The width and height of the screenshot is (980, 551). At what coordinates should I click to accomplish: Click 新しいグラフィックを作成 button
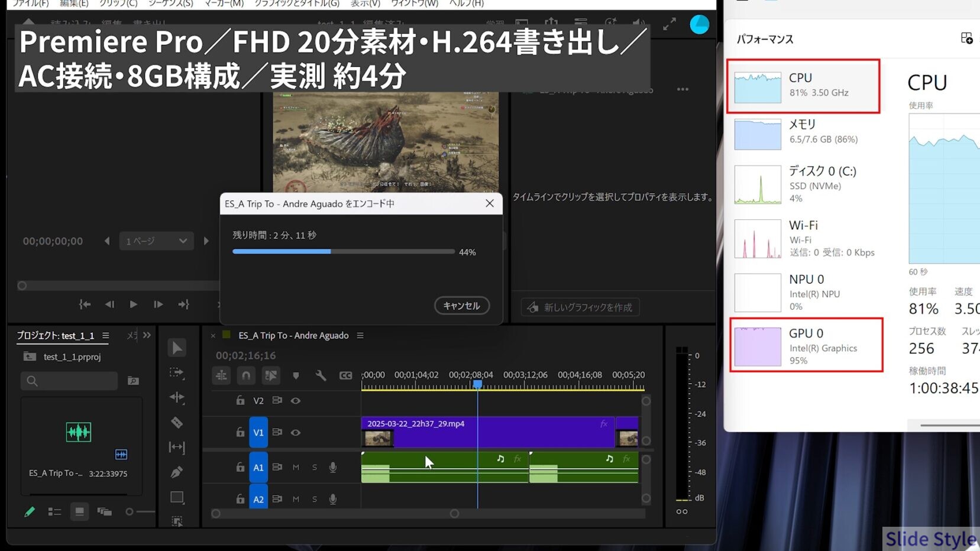pos(580,307)
